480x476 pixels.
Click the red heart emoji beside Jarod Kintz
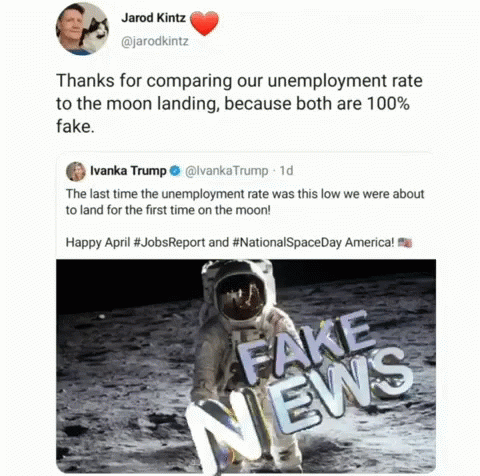click(x=204, y=23)
